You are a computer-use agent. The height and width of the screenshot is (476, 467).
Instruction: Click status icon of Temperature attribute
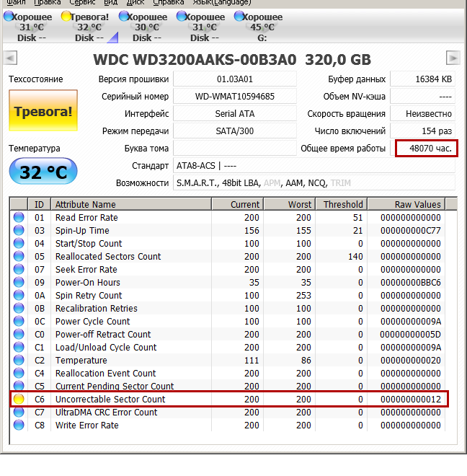(19, 361)
